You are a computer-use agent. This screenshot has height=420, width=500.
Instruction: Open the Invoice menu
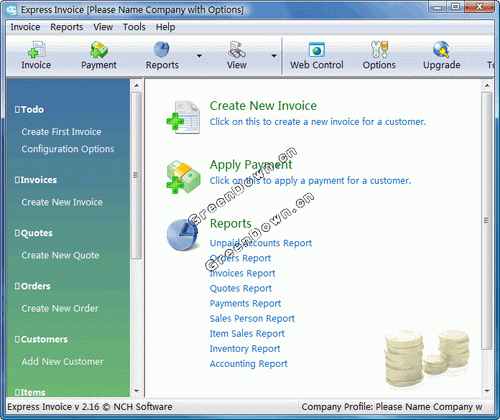25,27
